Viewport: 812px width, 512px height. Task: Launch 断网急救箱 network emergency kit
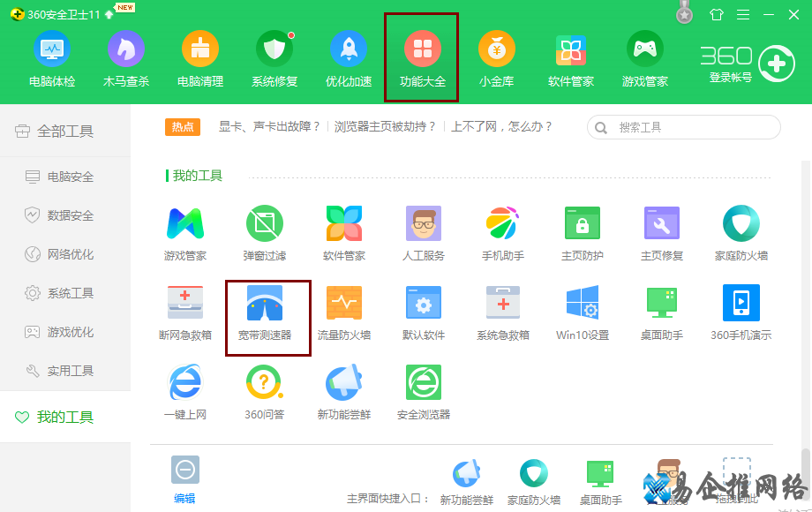[x=185, y=313]
